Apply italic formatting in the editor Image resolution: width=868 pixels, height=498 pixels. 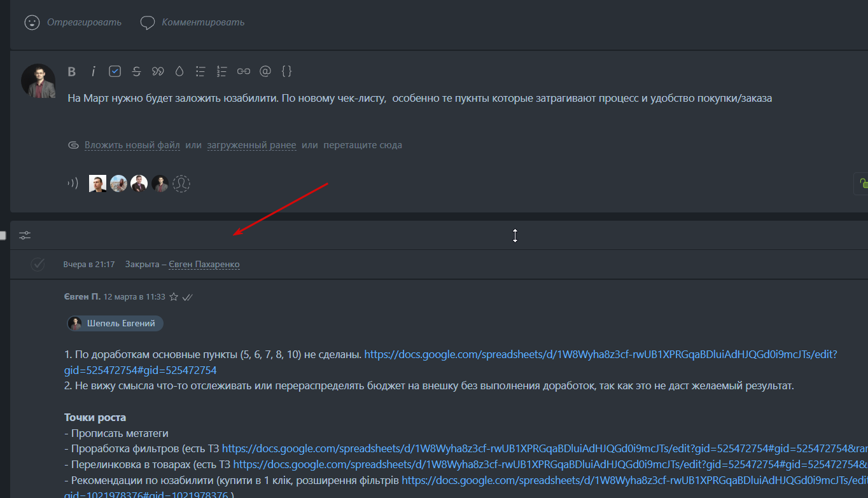(93, 71)
